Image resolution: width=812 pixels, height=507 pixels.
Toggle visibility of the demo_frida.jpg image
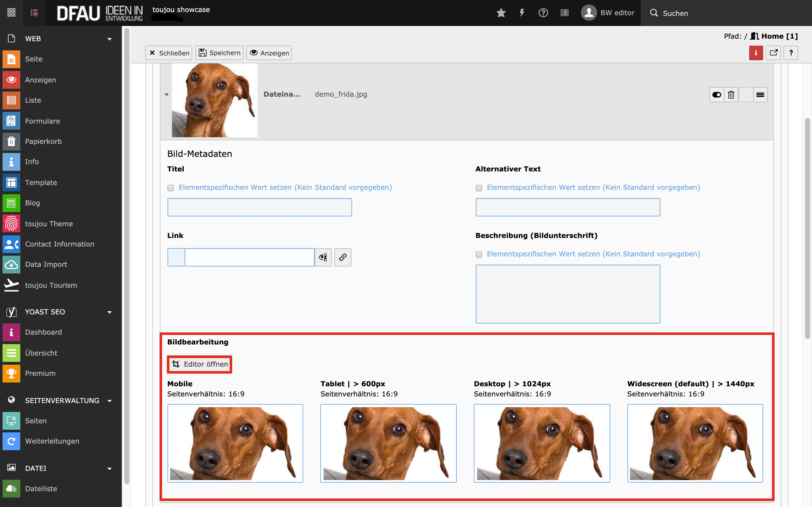[x=717, y=95]
